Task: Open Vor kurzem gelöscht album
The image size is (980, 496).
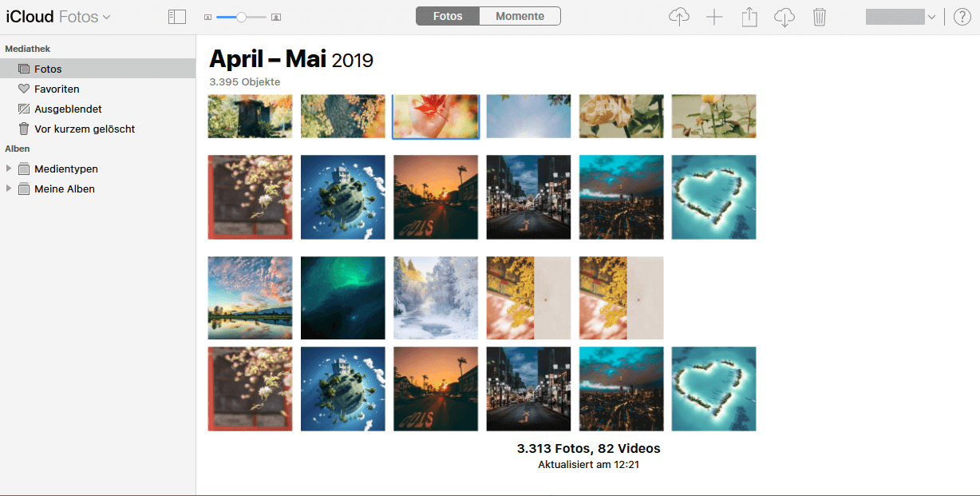Action: (85, 129)
